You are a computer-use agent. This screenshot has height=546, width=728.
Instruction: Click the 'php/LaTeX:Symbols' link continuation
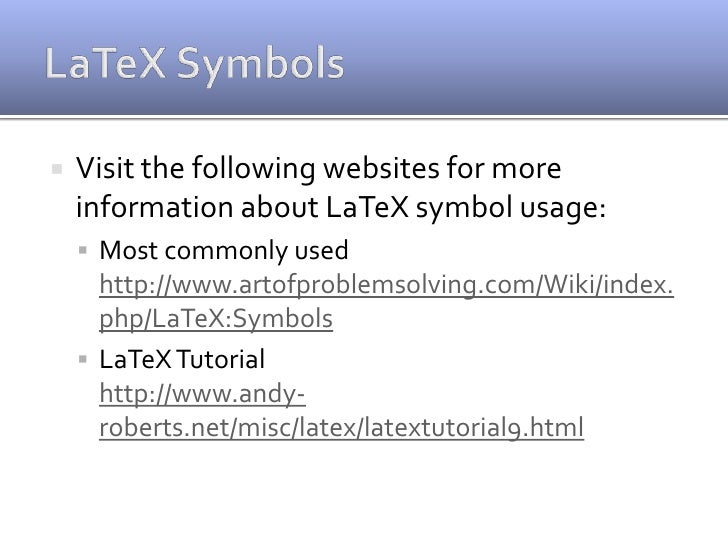216,319
